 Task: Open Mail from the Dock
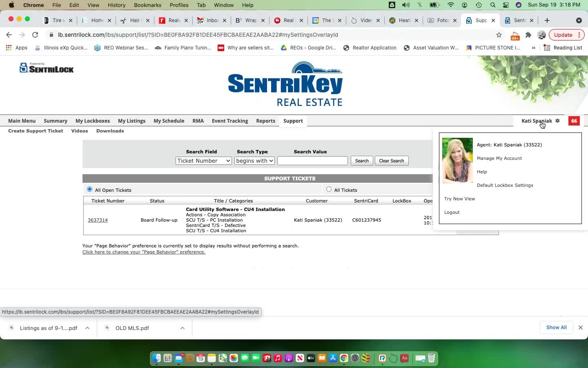179,358
